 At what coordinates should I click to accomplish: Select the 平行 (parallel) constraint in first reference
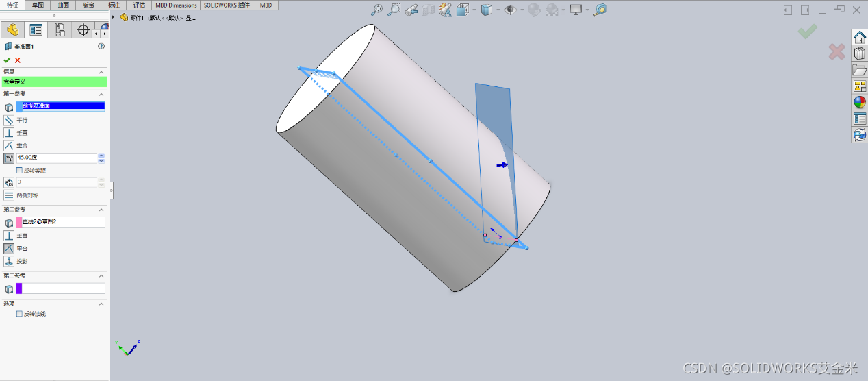click(9, 120)
